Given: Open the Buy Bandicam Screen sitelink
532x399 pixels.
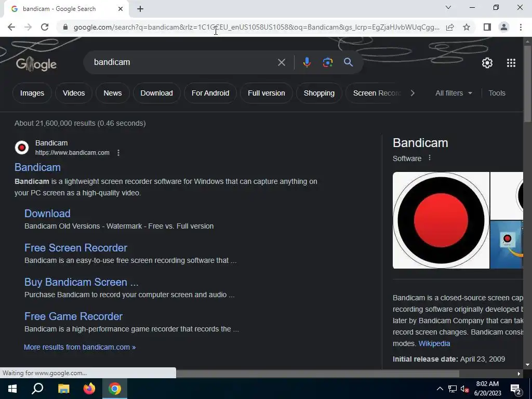Looking at the screenshot, I should 82,282.
